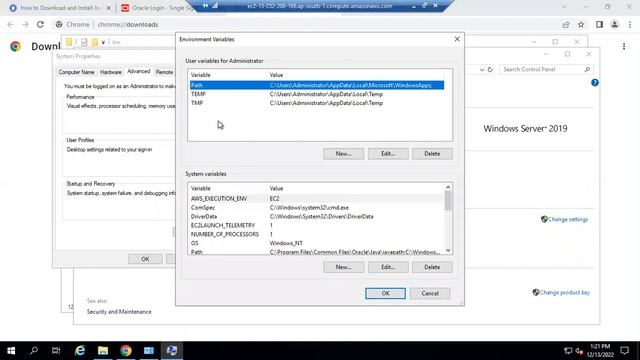Click New under User variables
Image resolution: width=640 pixels, height=360 pixels.
(x=343, y=154)
